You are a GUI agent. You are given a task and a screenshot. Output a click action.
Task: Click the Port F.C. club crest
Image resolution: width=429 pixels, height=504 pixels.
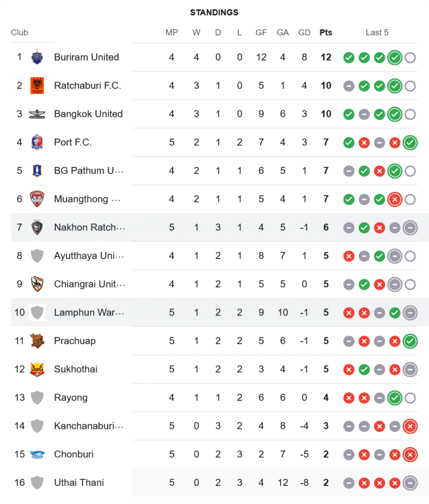tap(37, 142)
